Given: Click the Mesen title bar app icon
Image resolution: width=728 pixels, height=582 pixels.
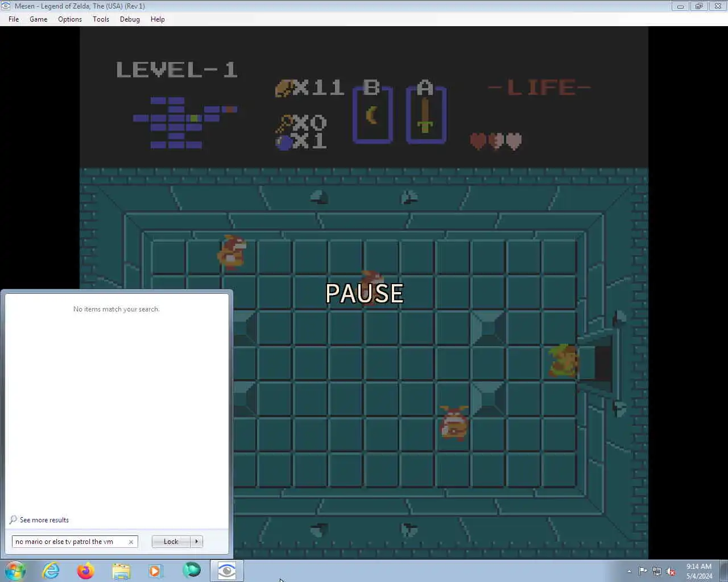Looking at the screenshot, I should 6,6.
